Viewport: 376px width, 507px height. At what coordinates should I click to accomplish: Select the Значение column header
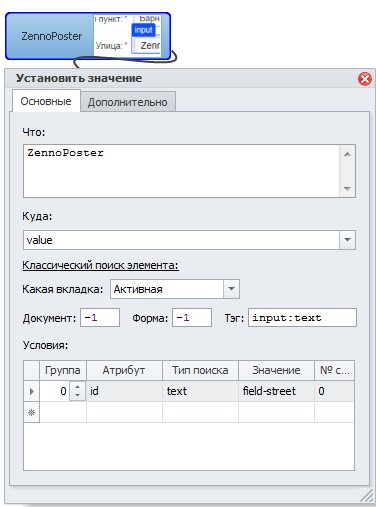pos(276,370)
